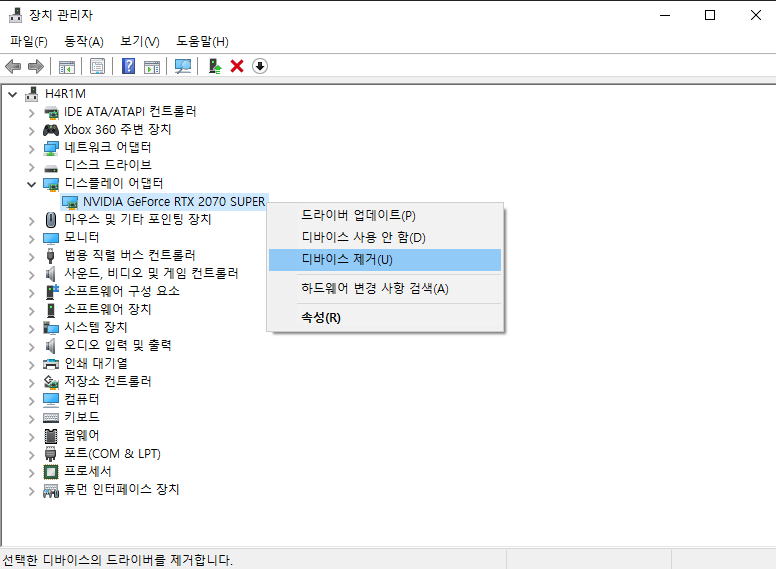Click the sound controller speaker icon

tap(50, 273)
